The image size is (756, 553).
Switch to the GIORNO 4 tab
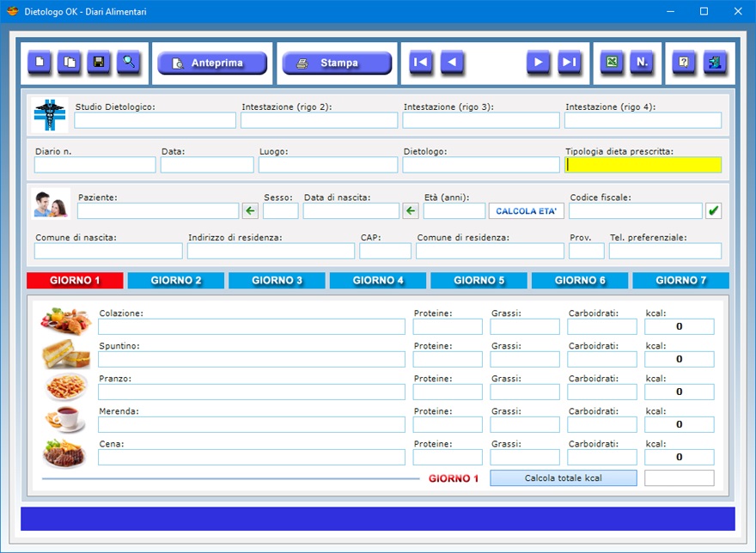[378, 281]
